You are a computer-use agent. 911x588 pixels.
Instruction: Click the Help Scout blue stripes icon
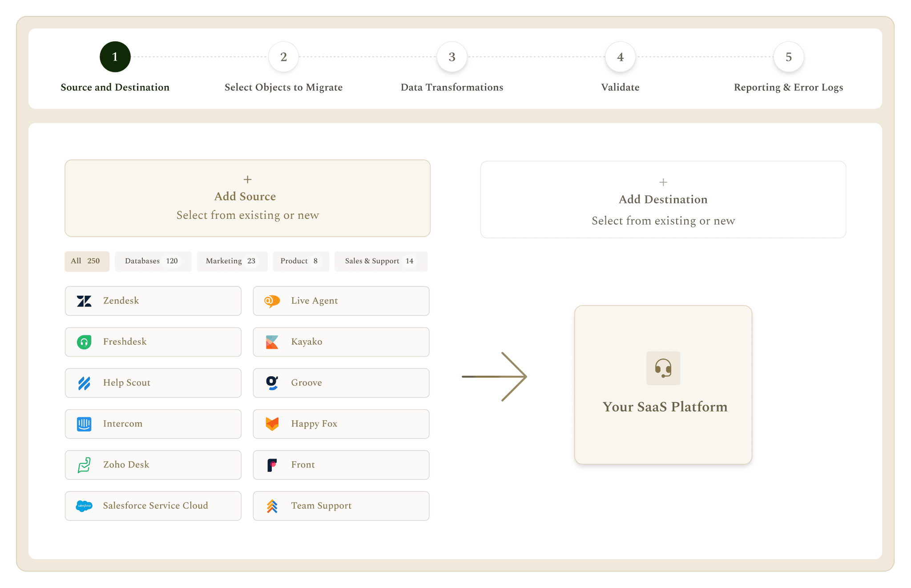click(x=84, y=383)
